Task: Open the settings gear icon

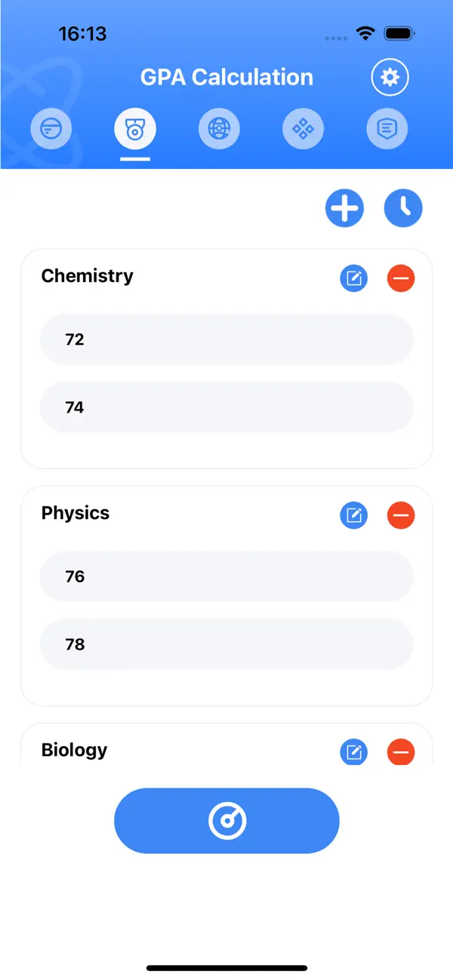Action: 390,77
